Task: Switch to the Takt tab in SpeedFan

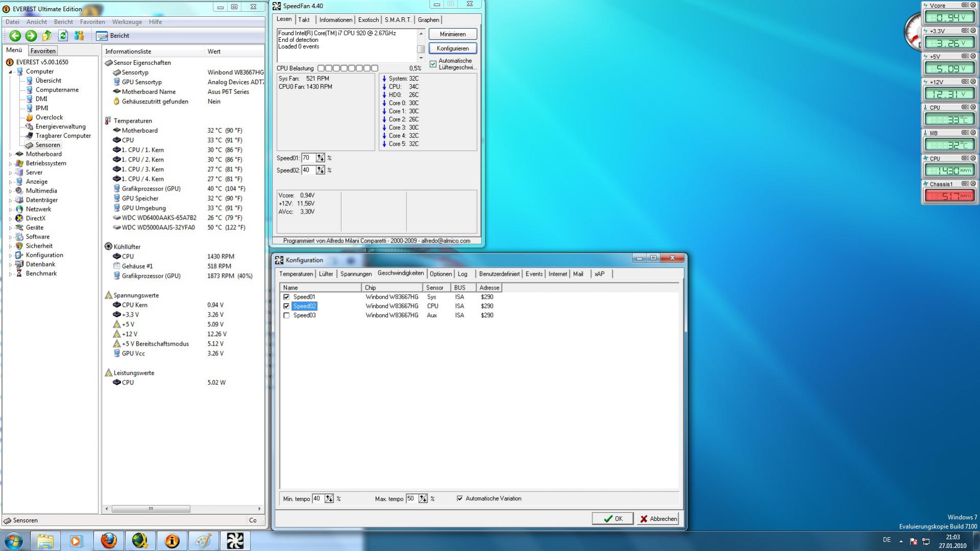Action: (x=304, y=20)
